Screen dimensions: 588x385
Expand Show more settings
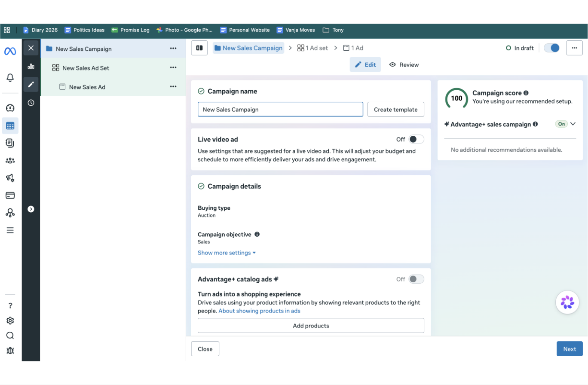227,253
